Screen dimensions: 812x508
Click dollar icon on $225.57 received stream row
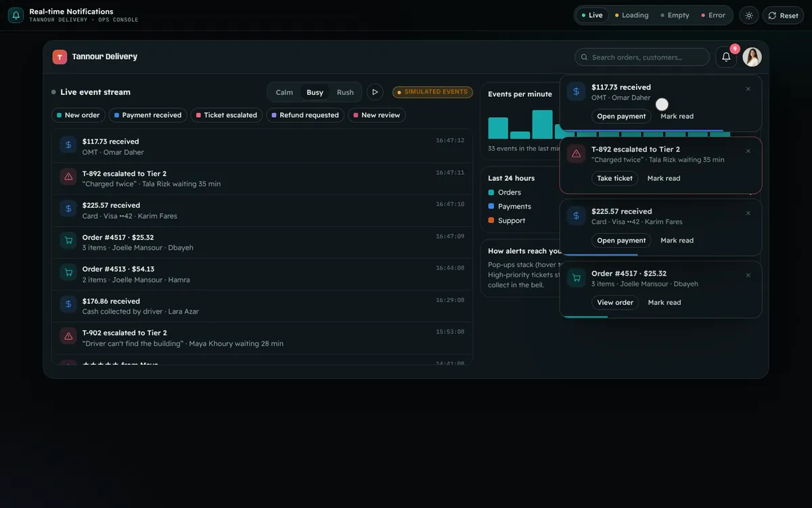click(x=68, y=209)
